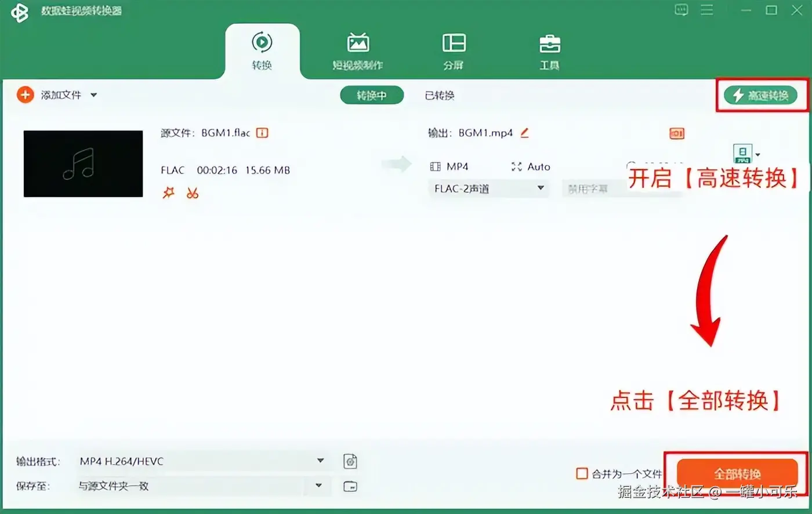Open the effects star icon under FLAC

(168, 193)
